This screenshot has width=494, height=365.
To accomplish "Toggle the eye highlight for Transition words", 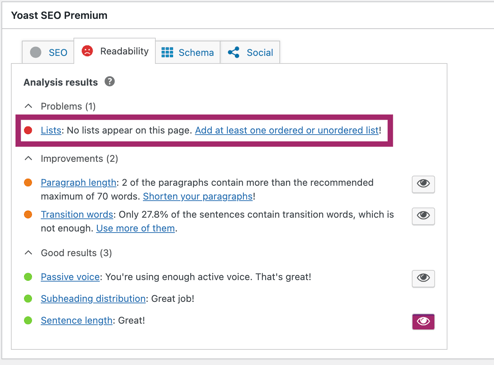I will (x=423, y=216).
